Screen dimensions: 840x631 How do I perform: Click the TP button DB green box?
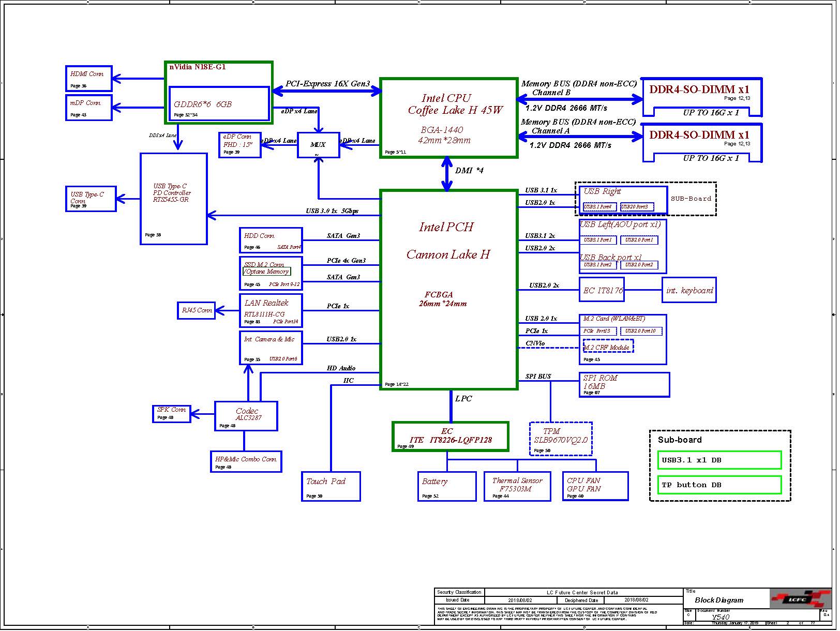(x=719, y=485)
